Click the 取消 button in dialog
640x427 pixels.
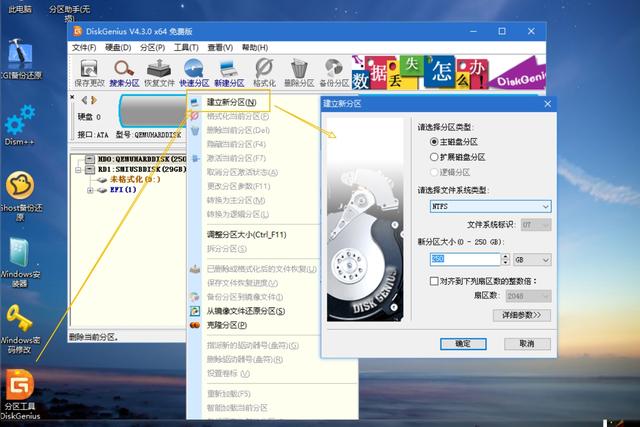click(527, 344)
